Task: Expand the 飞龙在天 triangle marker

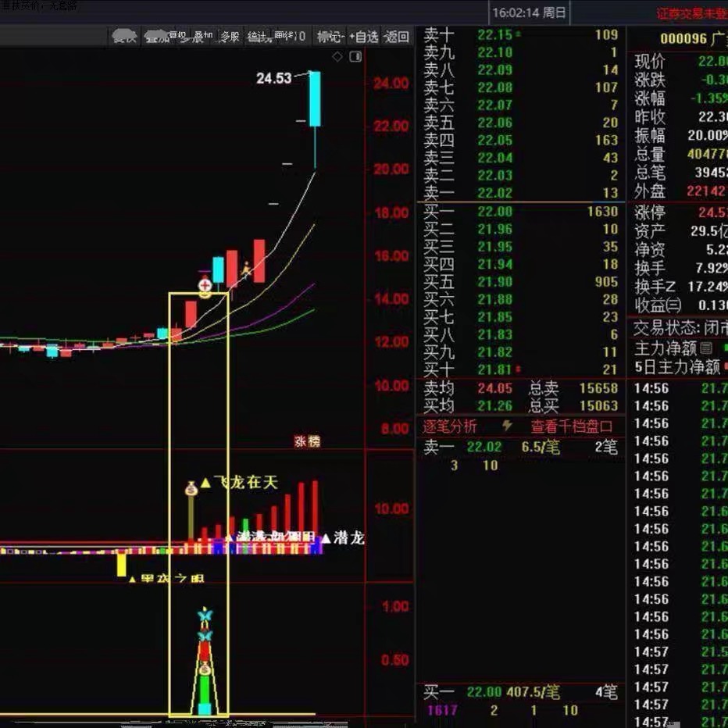Action: click(205, 484)
